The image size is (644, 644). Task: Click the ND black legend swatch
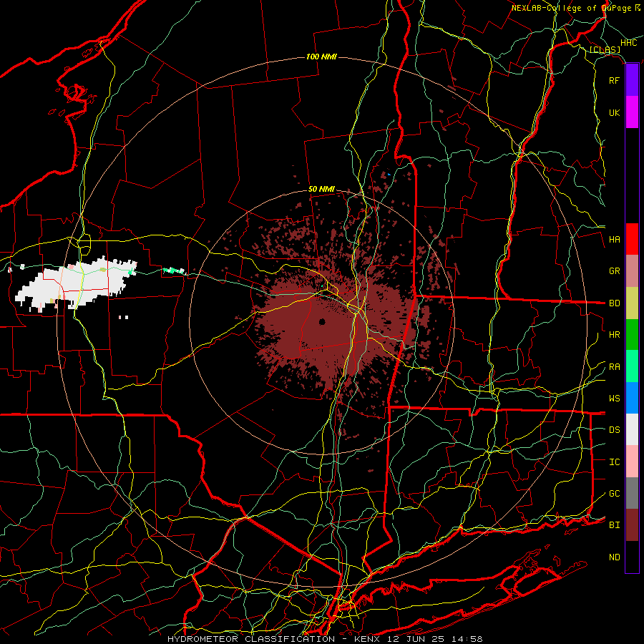pyautogui.click(x=632, y=557)
